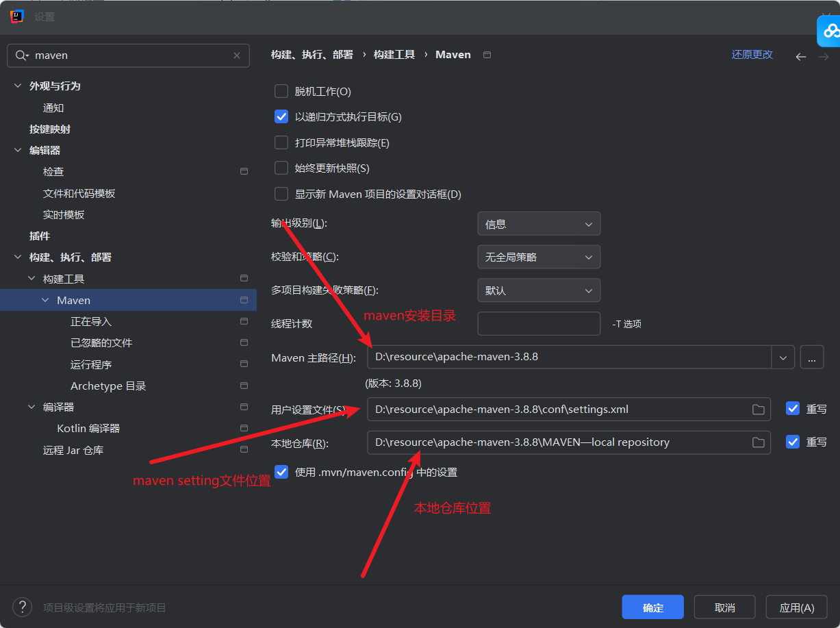
Task: Click the search magnifier icon in settings search
Action: pos(22,55)
